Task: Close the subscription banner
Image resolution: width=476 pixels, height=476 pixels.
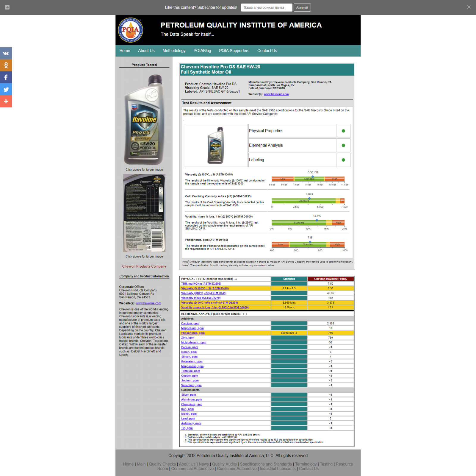Action: [x=469, y=7]
